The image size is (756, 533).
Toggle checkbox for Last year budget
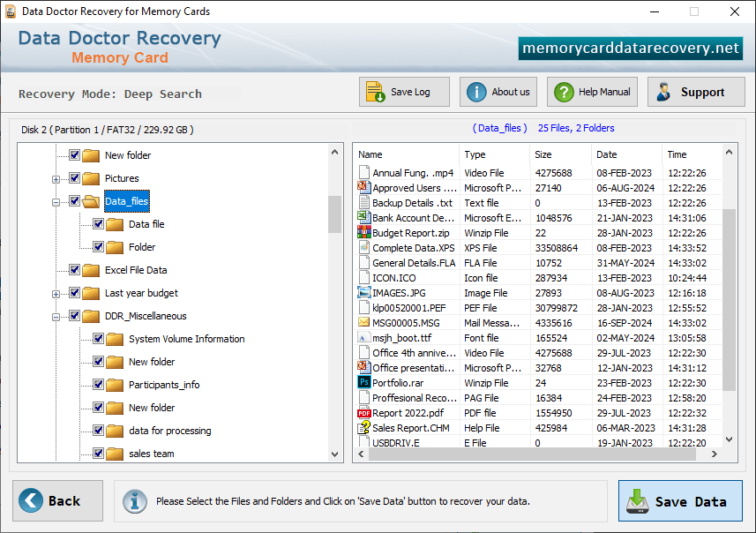click(x=74, y=292)
